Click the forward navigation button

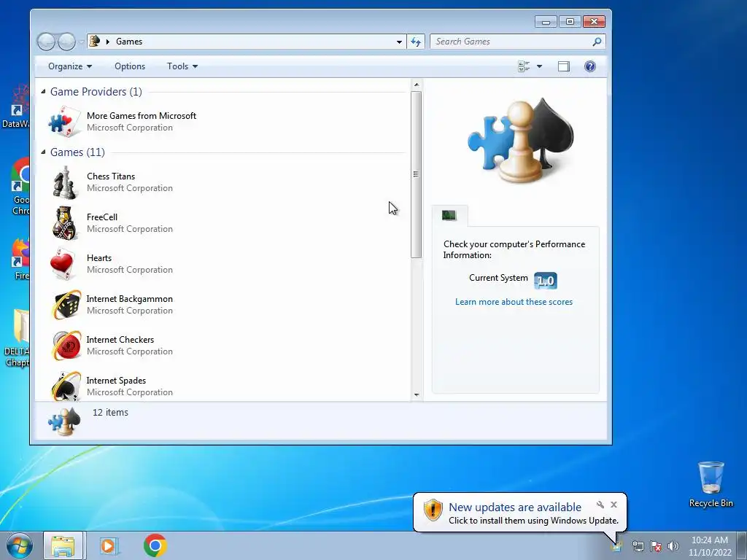pyautogui.click(x=66, y=42)
